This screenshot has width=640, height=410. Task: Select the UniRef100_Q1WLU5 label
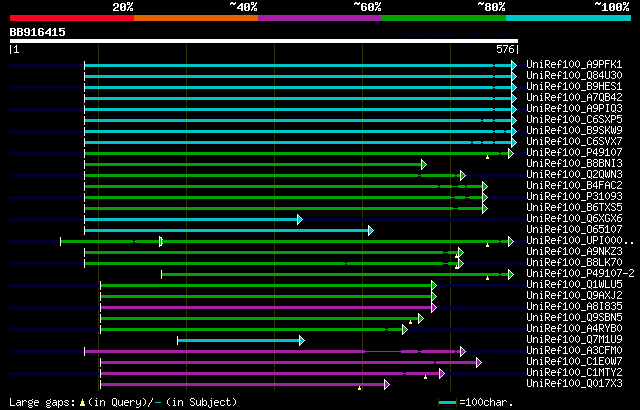click(574, 285)
